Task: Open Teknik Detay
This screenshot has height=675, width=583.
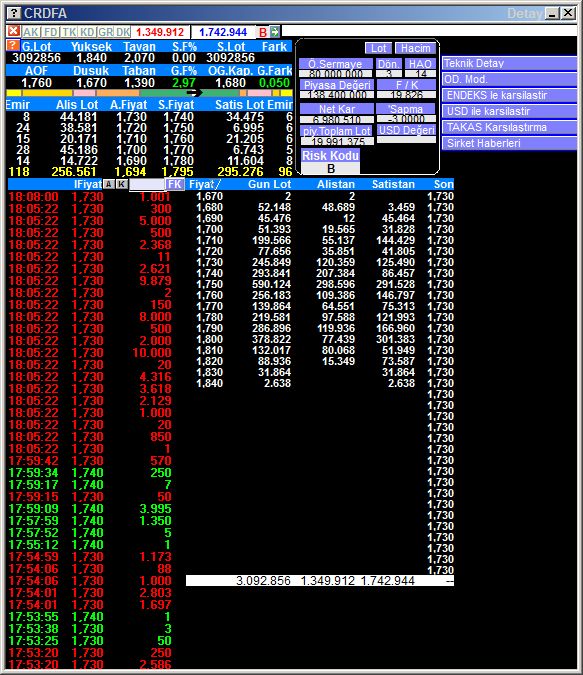Action: 509,63
